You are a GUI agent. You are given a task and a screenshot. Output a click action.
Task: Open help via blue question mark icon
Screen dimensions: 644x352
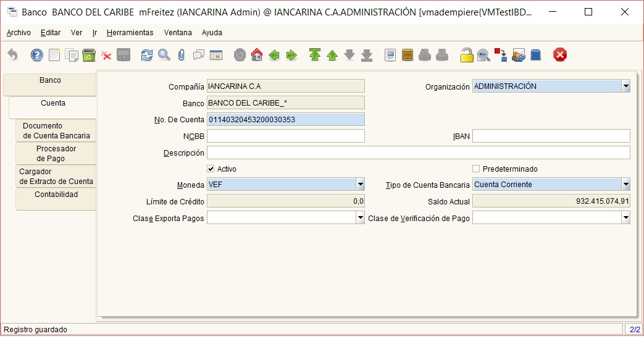(37, 54)
